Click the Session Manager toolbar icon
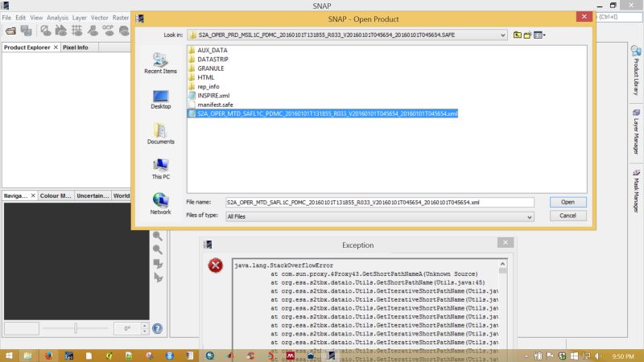This screenshot has height=362, width=644. coord(27,31)
